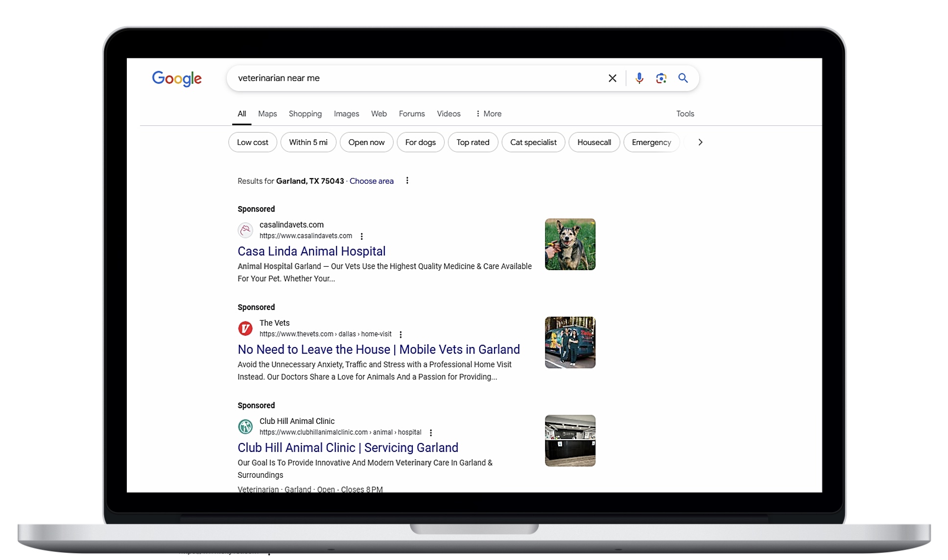Open location options three-dot menu
This screenshot has height=560, width=948.
(x=407, y=181)
